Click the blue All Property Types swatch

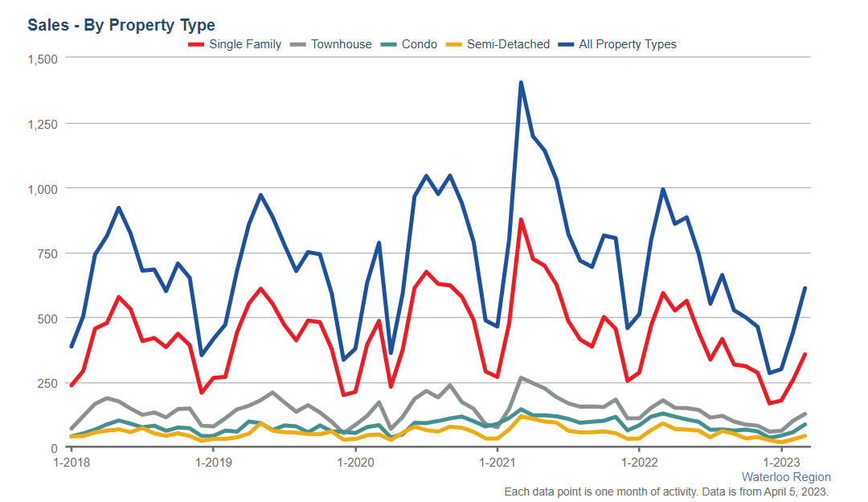[x=567, y=45]
